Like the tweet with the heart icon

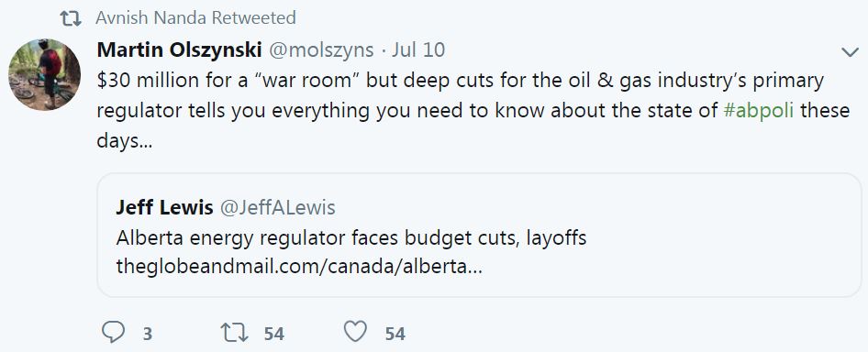coord(355,332)
